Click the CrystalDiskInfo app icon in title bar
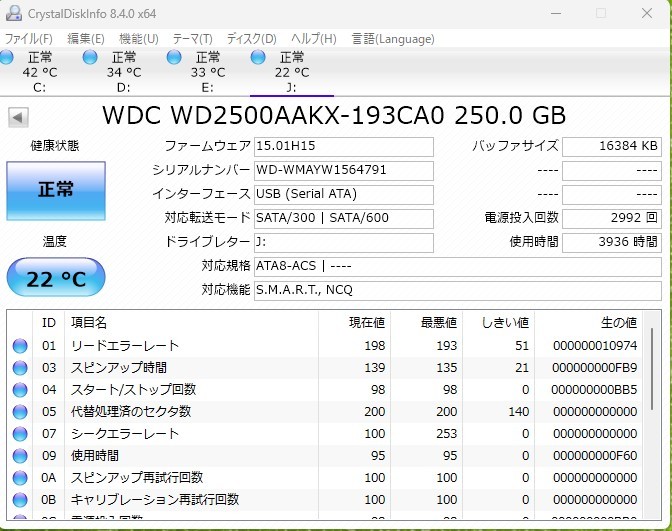672x531 pixels. point(12,13)
